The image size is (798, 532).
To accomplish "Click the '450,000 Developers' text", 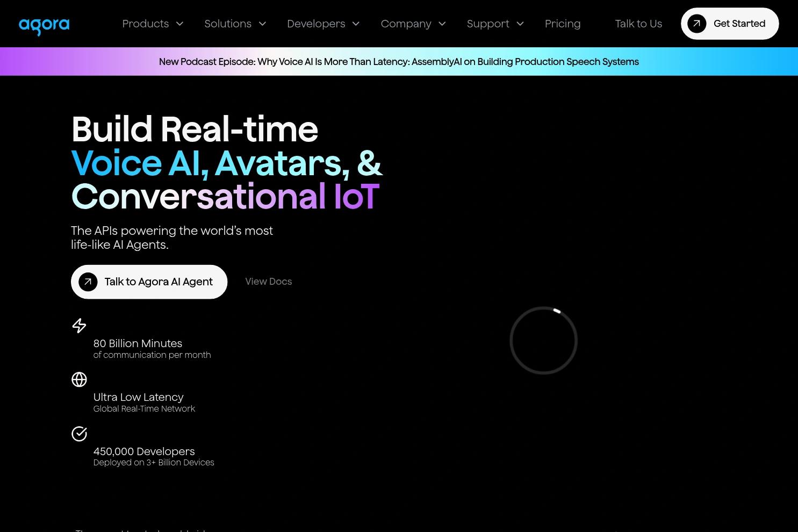I will coord(144,451).
